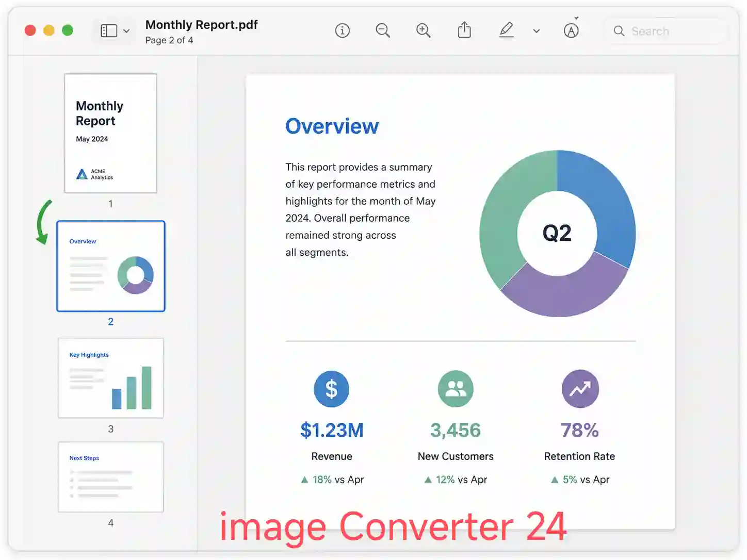Minimize the window with the yellow button
The height and width of the screenshot is (560, 747).
pos(49,30)
